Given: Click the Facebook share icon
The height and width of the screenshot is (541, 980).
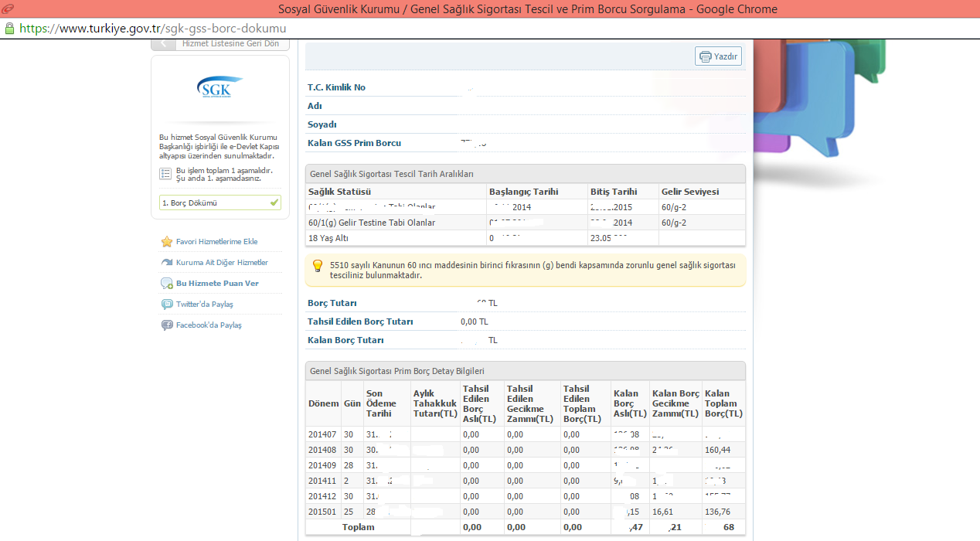Looking at the screenshot, I should coord(166,325).
